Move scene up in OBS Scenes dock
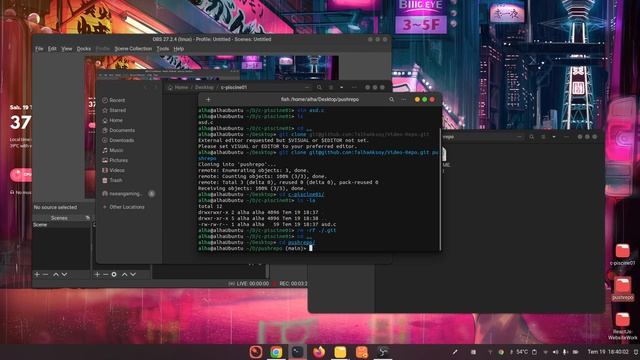This screenshot has height=360, width=640. [56, 275]
